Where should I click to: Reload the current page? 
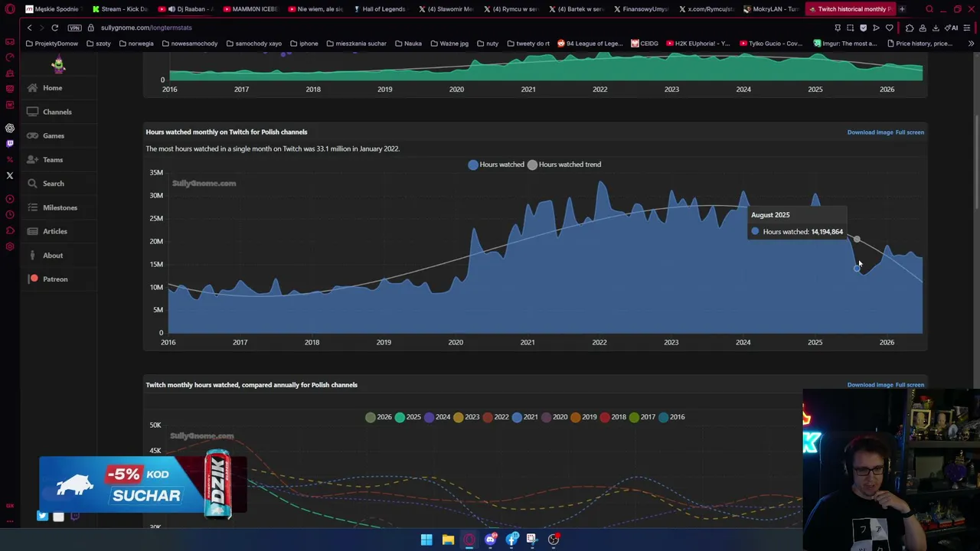pyautogui.click(x=55, y=28)
